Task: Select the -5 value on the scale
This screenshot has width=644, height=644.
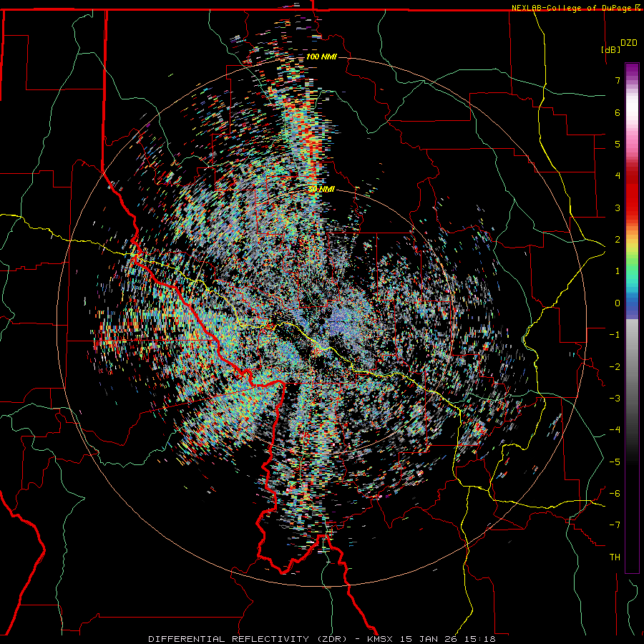Action: point(615,462)
